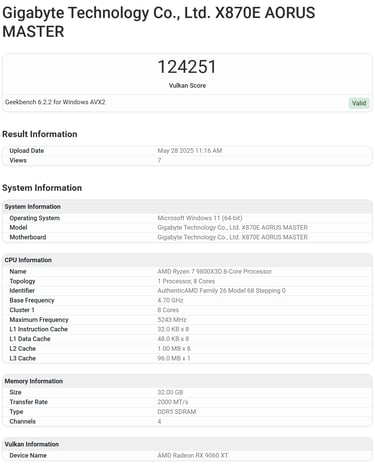Click the large System Information section heading
Viewport: 375px width, 465px height.
42,188
